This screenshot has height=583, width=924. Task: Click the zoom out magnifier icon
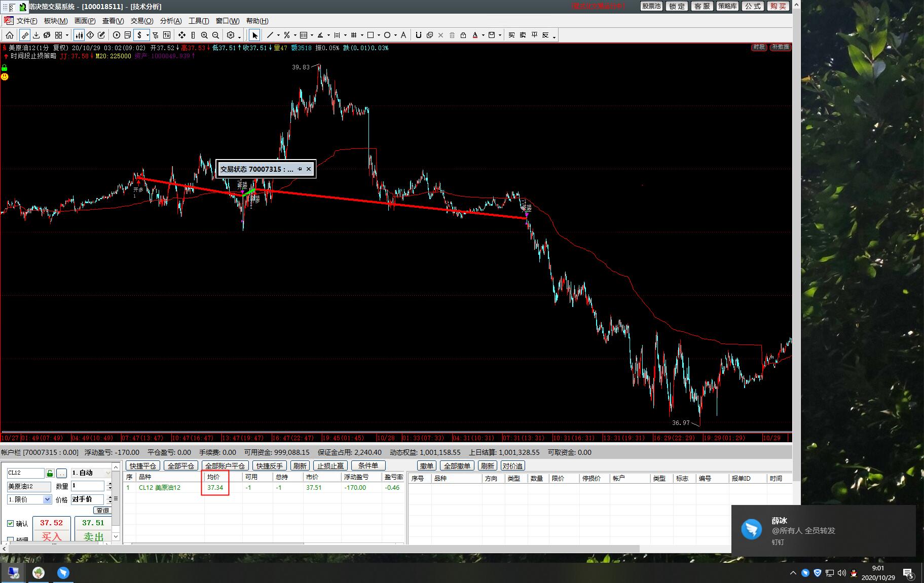[x=215, y=35]
